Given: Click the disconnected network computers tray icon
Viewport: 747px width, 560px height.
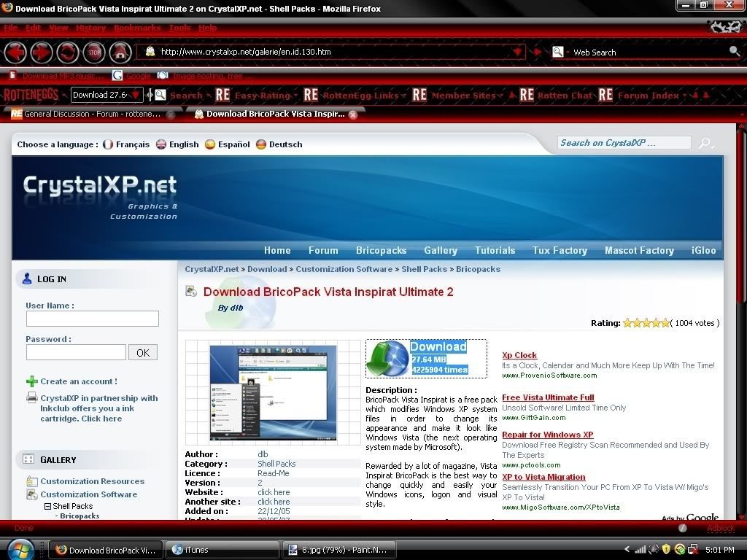Looking at the screenshot, I should pyautogui.click(x=693, y=550).
